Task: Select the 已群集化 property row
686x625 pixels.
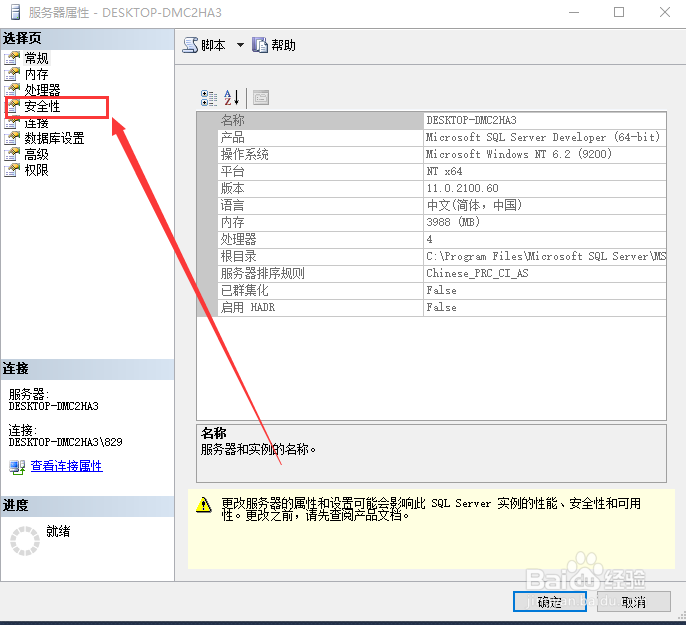Action: (442, 291)
